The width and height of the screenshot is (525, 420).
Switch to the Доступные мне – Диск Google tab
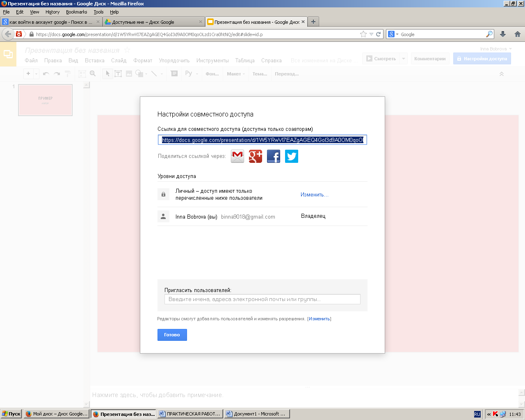[x=153, y=22]
